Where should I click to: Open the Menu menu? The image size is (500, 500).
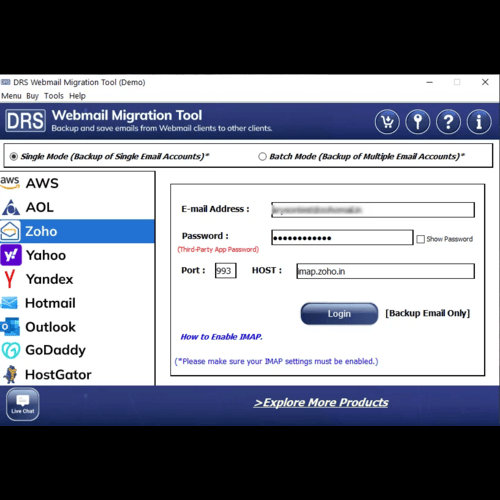pyautogui.click(x=11, y=96)
